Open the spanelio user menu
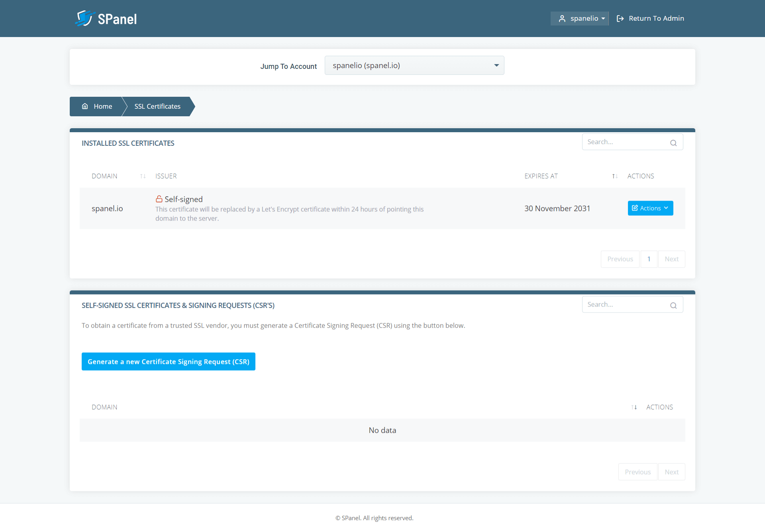 (x=579, y=18)
